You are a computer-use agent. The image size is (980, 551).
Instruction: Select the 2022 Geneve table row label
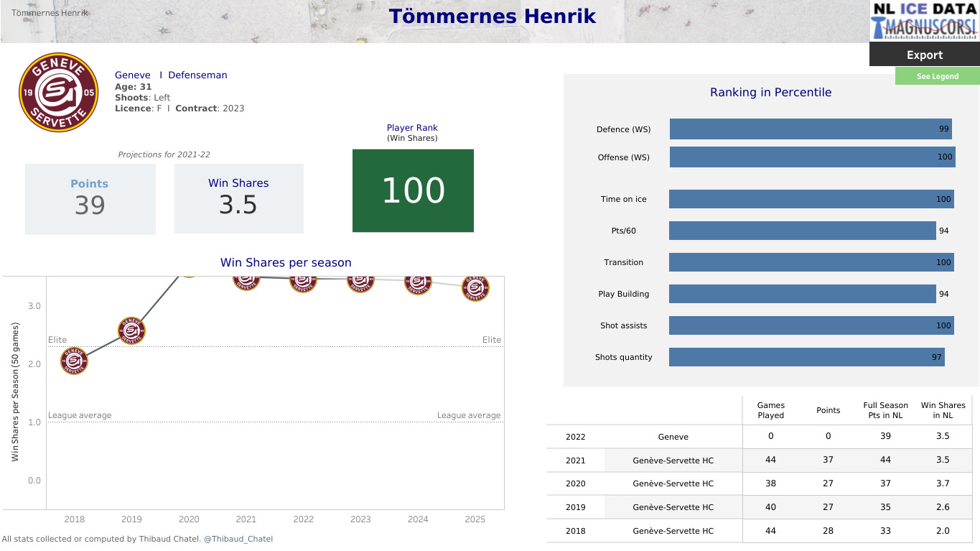point(673,437)
